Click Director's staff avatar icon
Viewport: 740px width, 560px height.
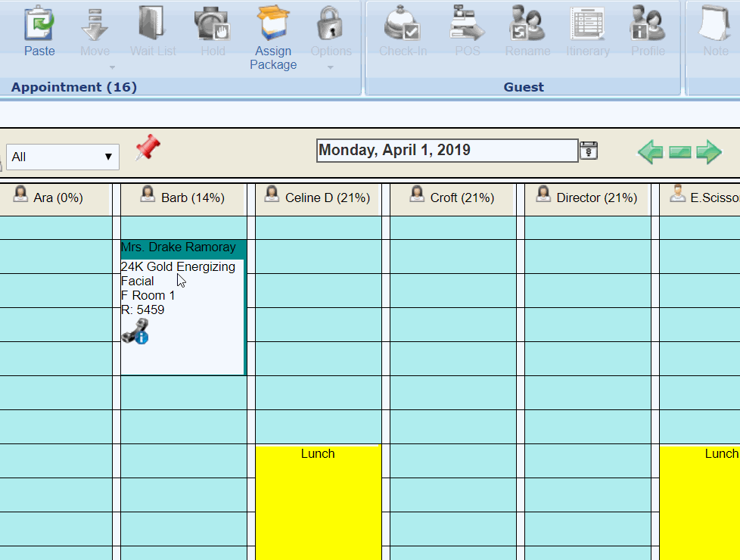pos(543,194)
